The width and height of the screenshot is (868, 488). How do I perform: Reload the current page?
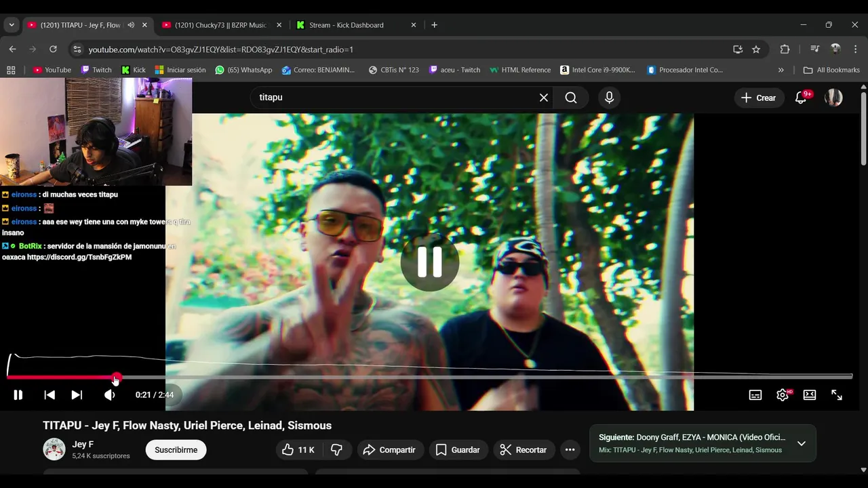(53, 49)
